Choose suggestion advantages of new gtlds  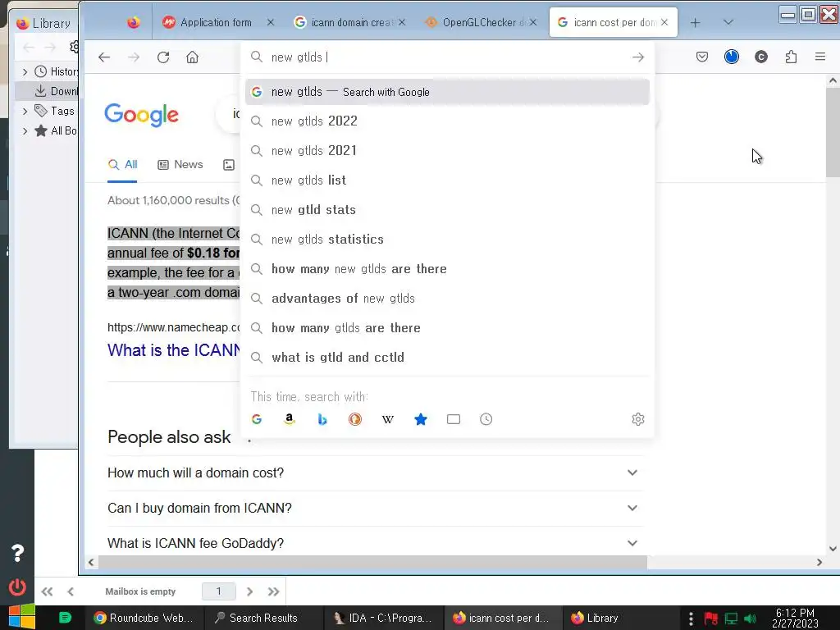tap(447, 298)
